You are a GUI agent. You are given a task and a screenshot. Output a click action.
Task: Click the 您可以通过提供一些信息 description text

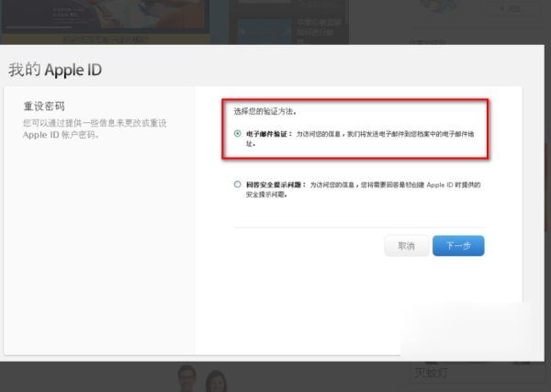pyautogui.click(x=95, y=129)
